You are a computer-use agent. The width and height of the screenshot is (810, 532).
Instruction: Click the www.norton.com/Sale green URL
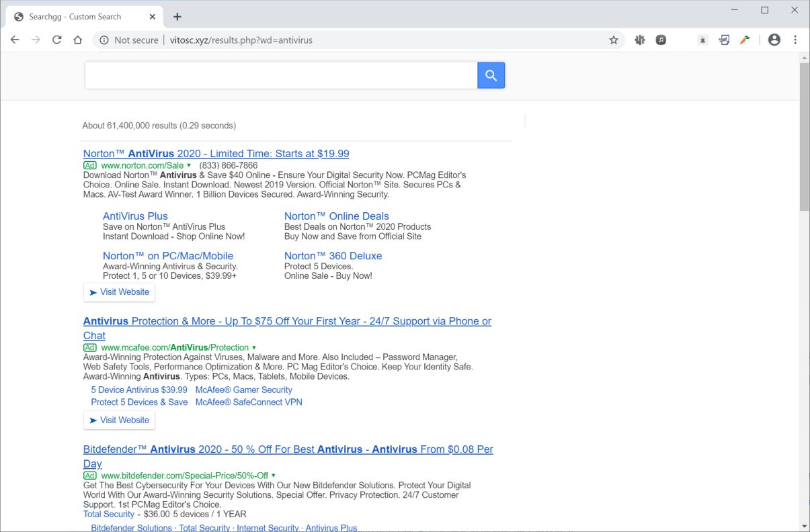142,165
